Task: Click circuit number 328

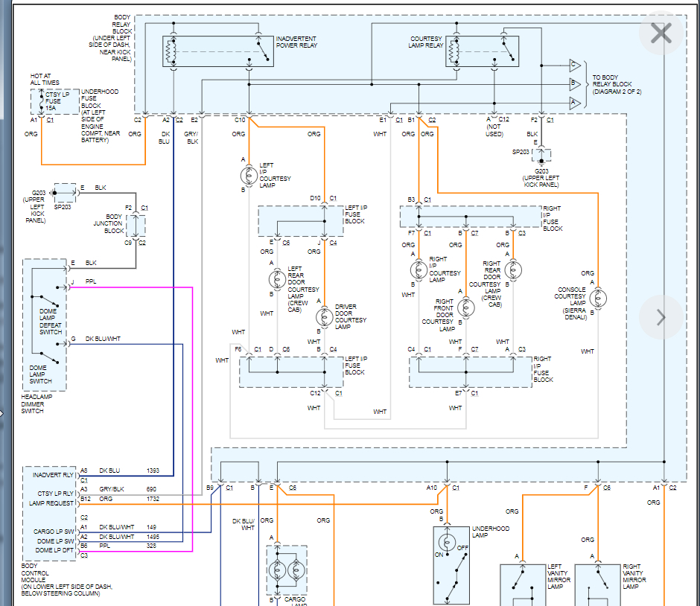Action: (x=151, y=546)
